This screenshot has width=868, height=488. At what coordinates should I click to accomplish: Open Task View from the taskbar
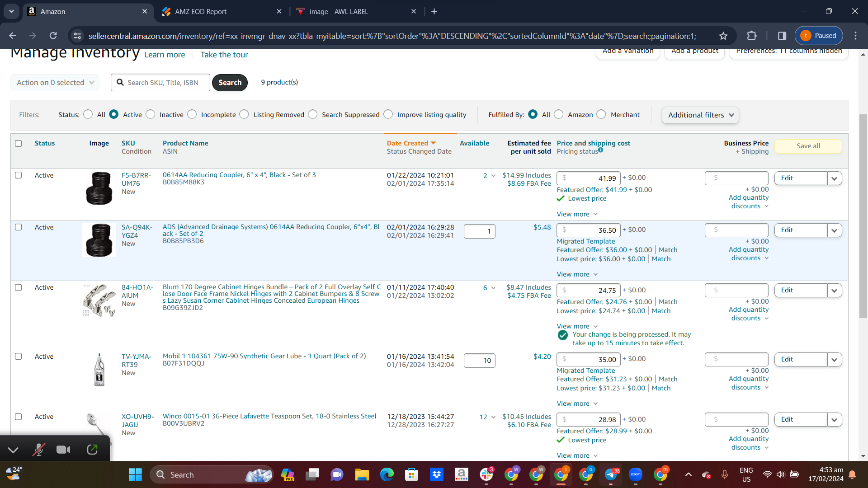tap(312, 475)
